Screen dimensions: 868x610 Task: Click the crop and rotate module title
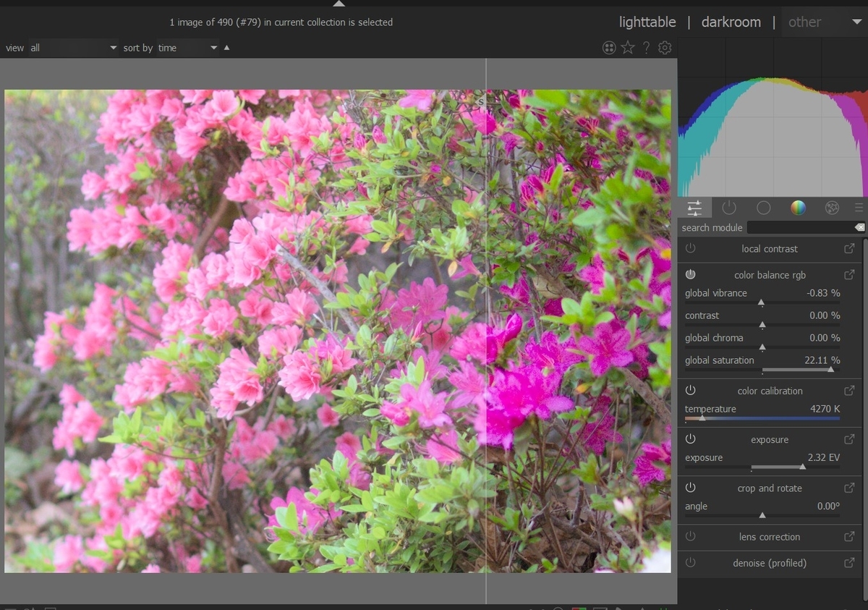click(x=770, y=488)
